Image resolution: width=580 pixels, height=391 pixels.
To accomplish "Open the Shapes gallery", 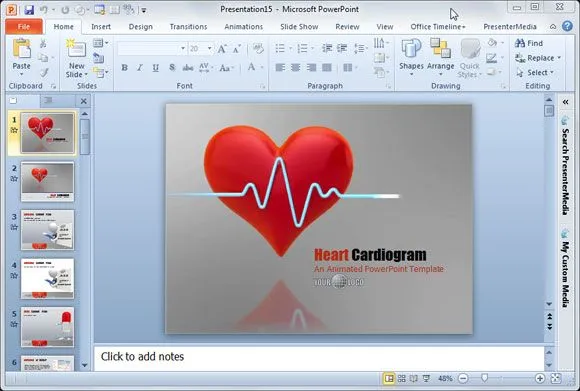I will tap(411, 58).
